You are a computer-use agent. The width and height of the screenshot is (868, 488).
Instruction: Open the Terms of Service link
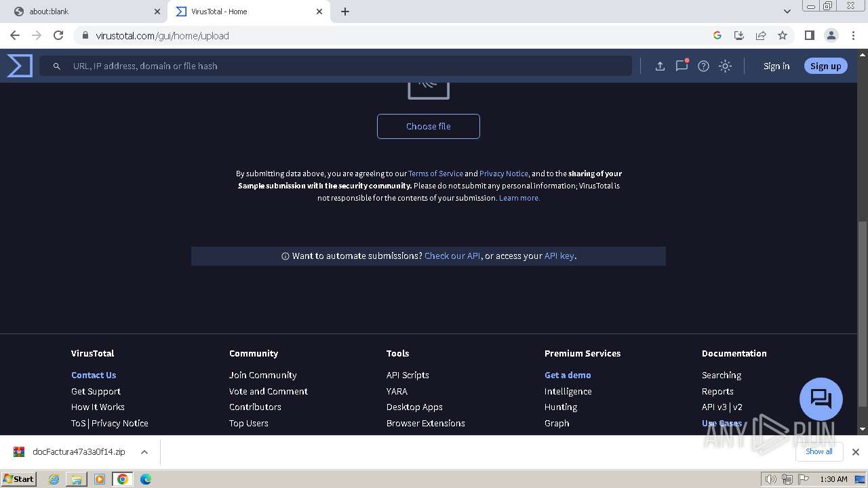point(435,174)
